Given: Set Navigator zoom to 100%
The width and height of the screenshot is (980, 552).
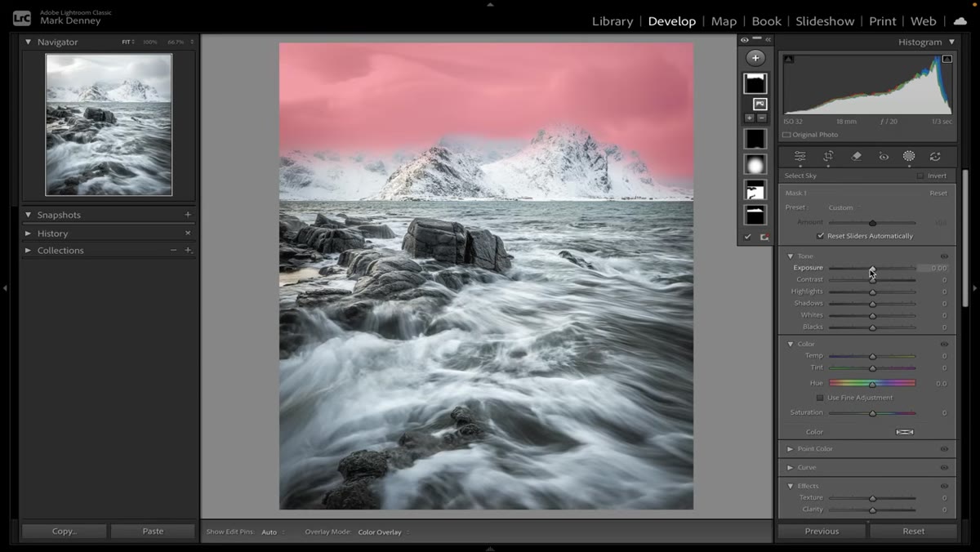Looking at the screenshot, I should [x=149, y=42].
